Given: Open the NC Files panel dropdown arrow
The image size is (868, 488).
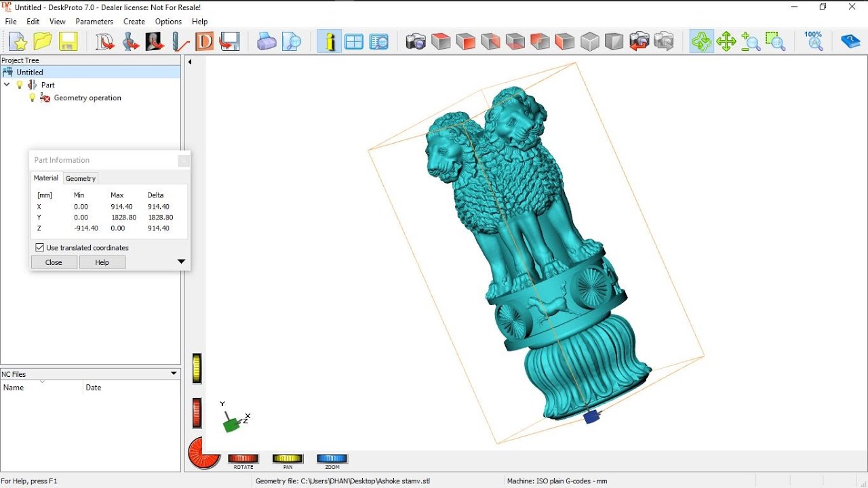Looking at the screenshot, I should 174,373.
